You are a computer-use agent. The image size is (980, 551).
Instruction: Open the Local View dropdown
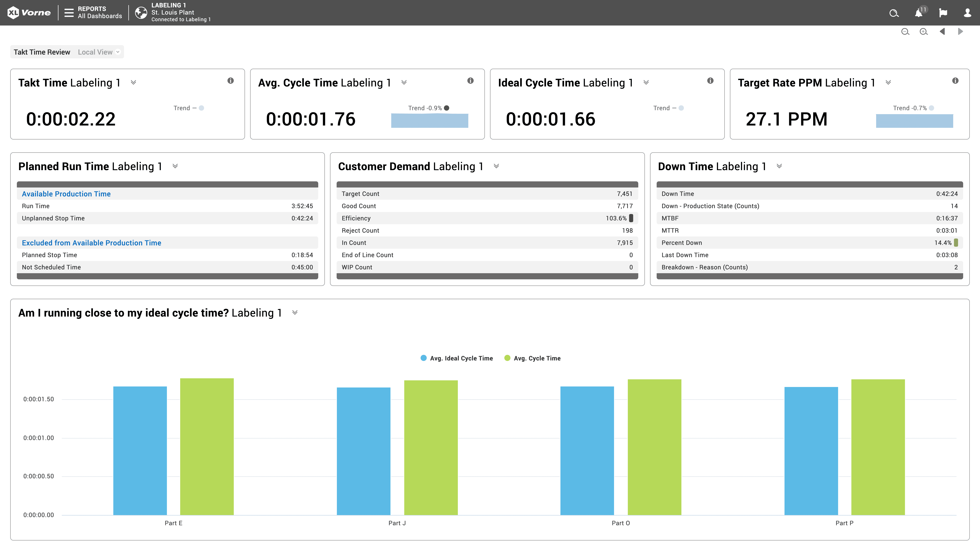pyautogui.click(x=98, y=52)
